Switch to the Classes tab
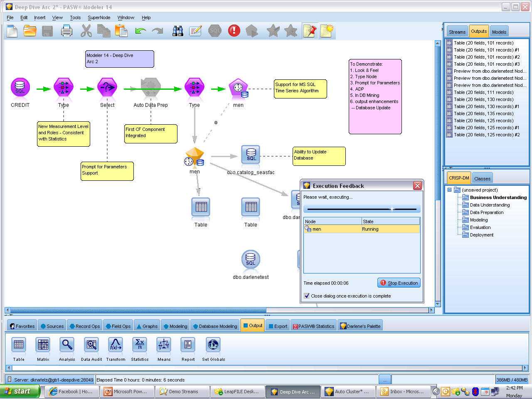This screenshot has height=399, width=532. pos(482,179)
